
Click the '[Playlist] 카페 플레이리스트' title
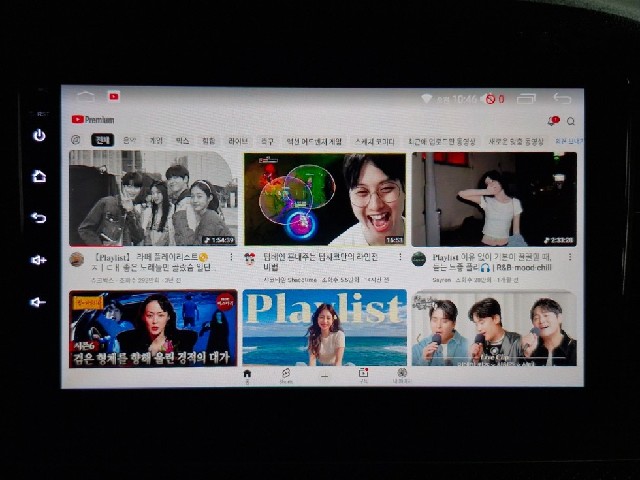[155, 262]
